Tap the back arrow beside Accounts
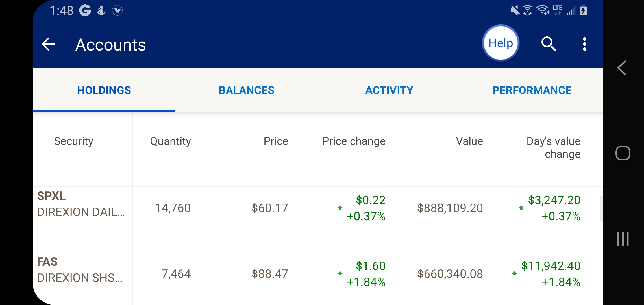This screenshot has width=644, height=305. pos(48,44)
